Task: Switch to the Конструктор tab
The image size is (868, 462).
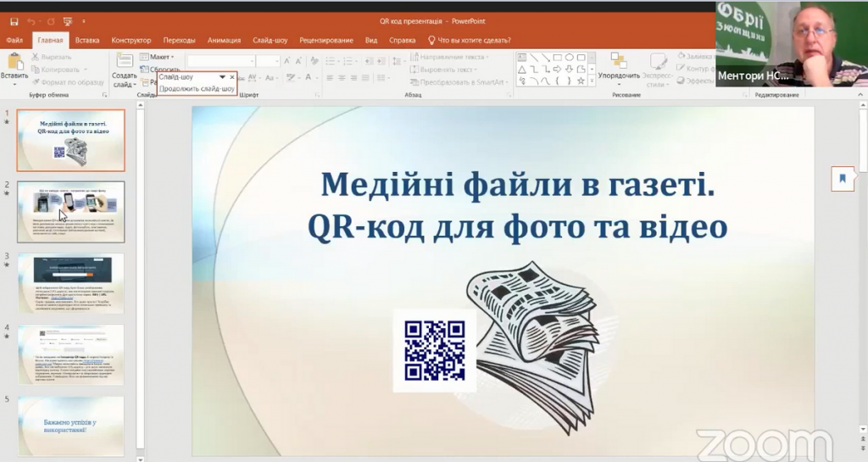Action: point(131,41)
